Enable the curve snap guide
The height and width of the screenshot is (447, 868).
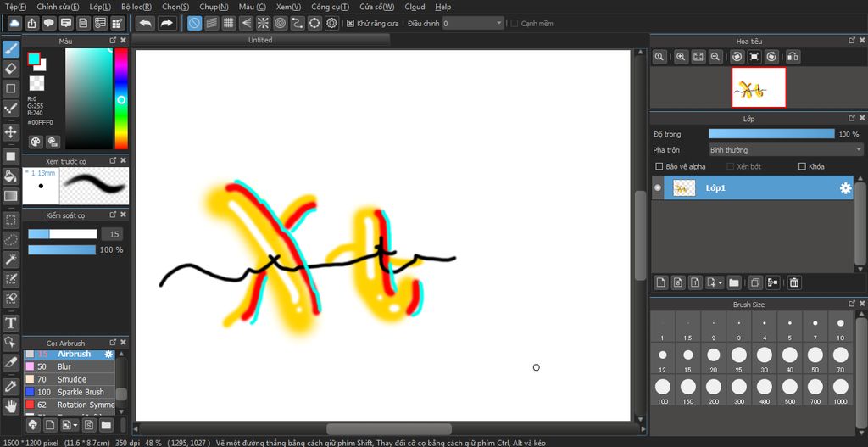[x=298, y=23]
